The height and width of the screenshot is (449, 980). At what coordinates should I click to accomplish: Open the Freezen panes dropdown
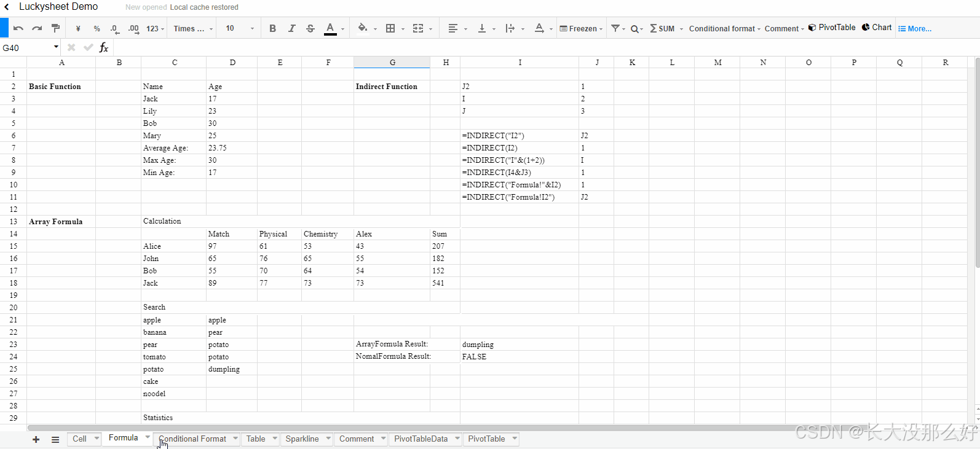tap(581, 29)
